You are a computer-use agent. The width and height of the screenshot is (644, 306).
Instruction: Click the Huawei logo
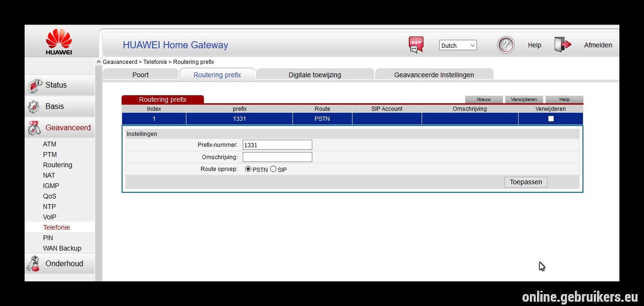[59, 42]
